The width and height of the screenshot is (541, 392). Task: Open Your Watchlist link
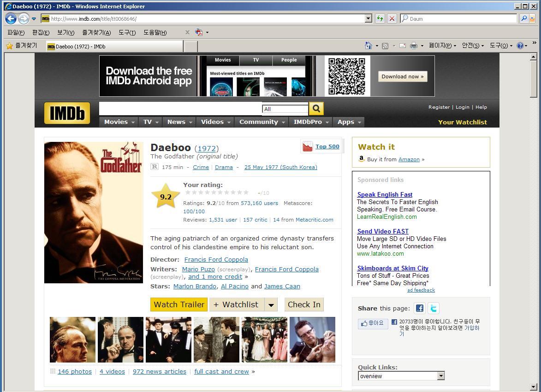(462, 122)
